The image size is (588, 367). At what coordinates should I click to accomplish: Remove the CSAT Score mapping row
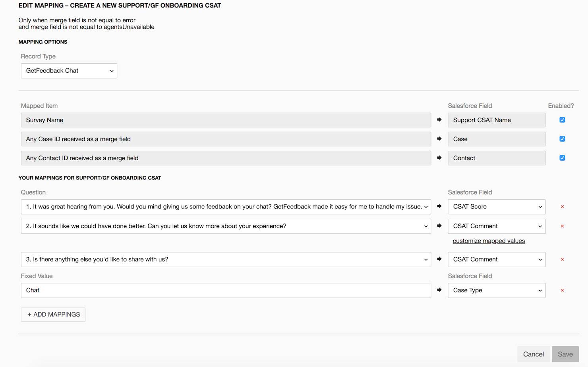(562, 207)
